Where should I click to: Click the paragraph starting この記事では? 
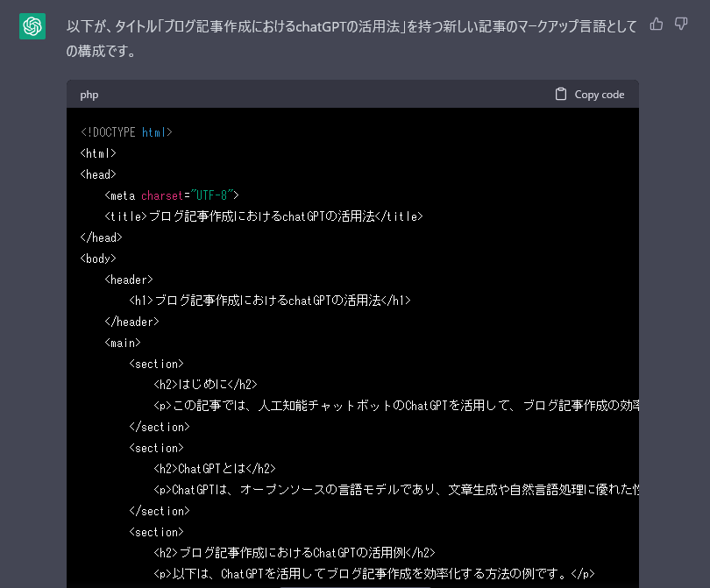click(396, 406)
